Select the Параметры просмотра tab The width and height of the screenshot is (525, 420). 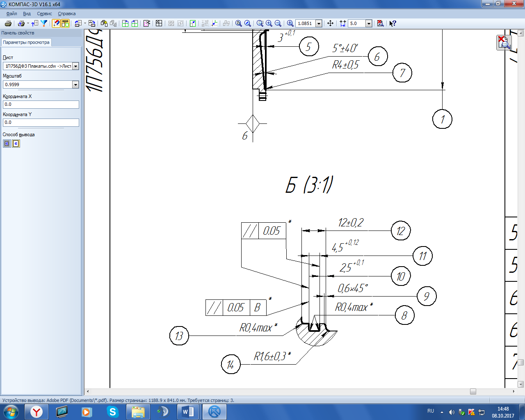point(26,42)
